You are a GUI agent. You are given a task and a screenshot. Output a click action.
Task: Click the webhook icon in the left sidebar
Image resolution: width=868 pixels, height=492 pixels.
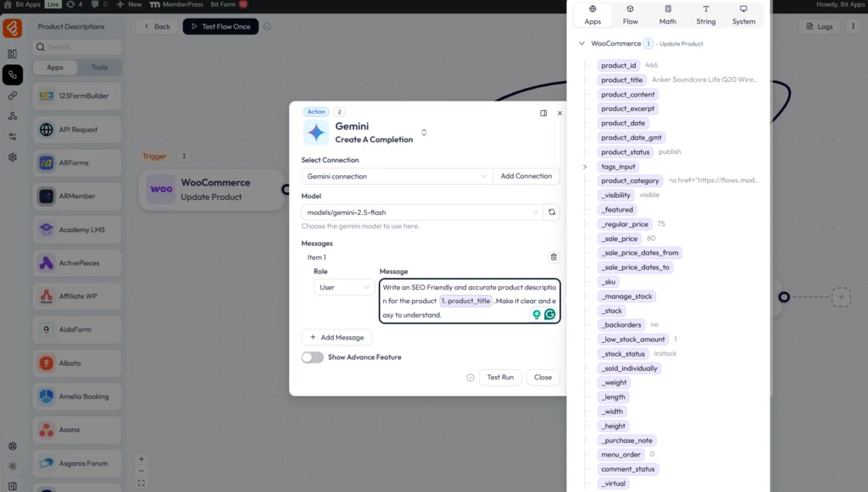(x=12, y=116)
